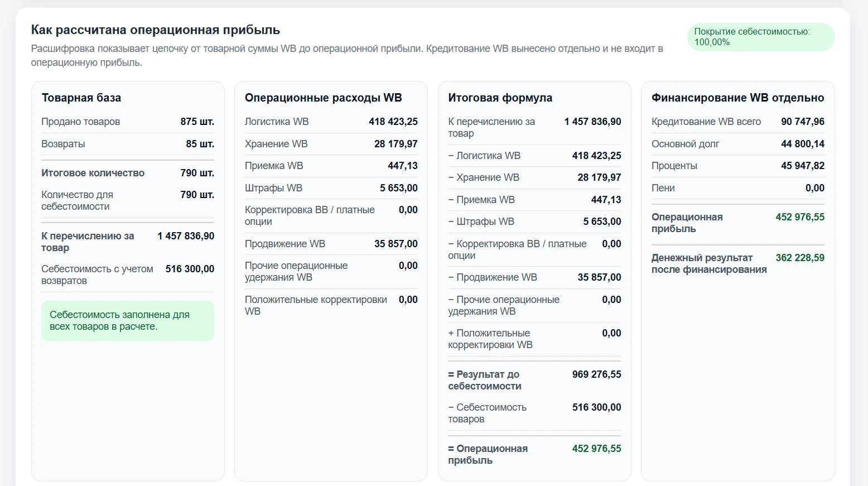This screenshot has height=486, width=868.
Task: Select the 'Операционные расходы WB' card title
Action: pos(324,98)
